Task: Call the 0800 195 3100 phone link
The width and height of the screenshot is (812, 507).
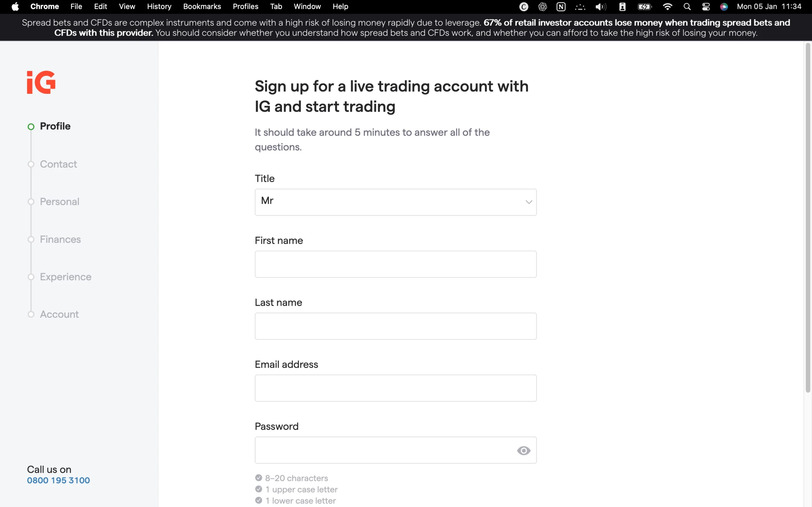Action: (x=58, y=480)
